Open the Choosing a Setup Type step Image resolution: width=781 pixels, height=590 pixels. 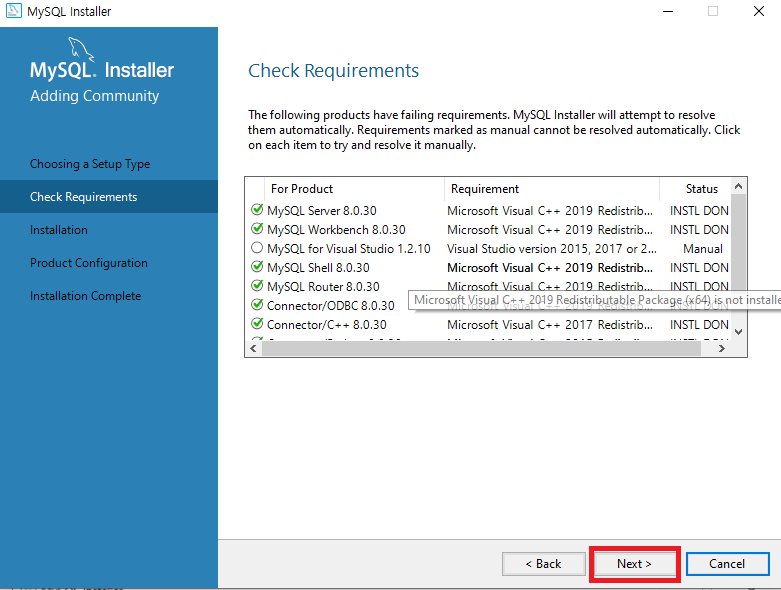(90, 164)
